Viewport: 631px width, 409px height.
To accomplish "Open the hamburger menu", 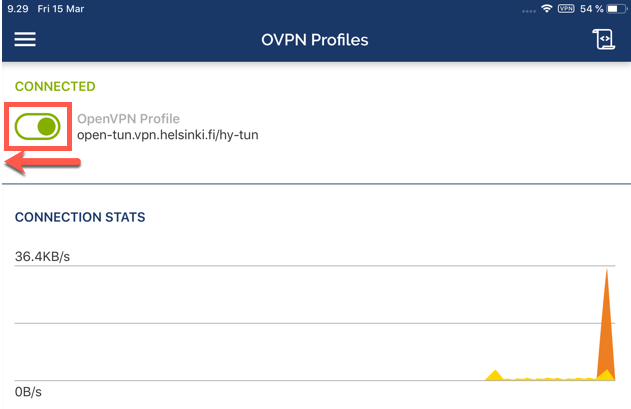I will [x=25, y=39].
